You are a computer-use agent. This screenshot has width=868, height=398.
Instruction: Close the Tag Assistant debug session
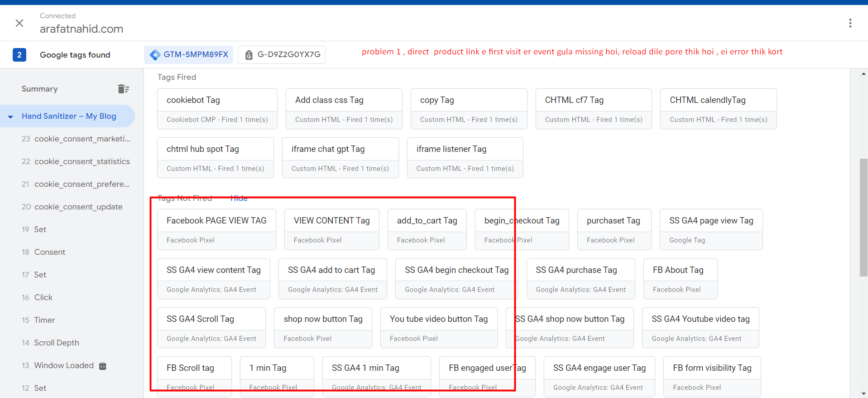click(x=19, y=23)
